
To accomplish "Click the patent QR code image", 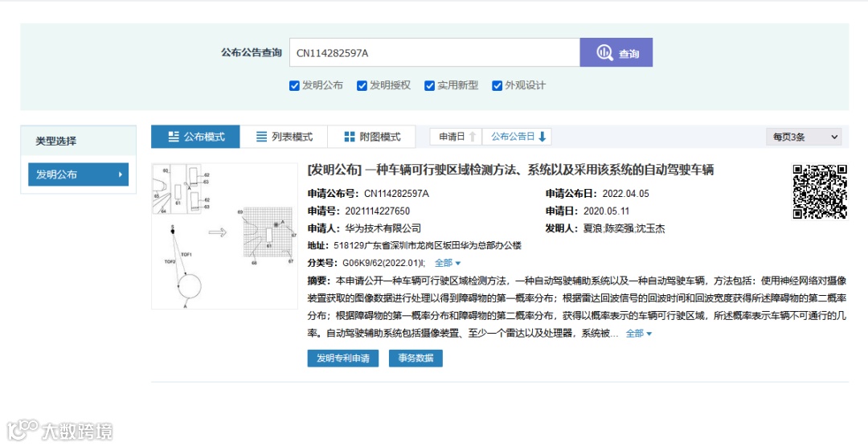I will point(820,191).
